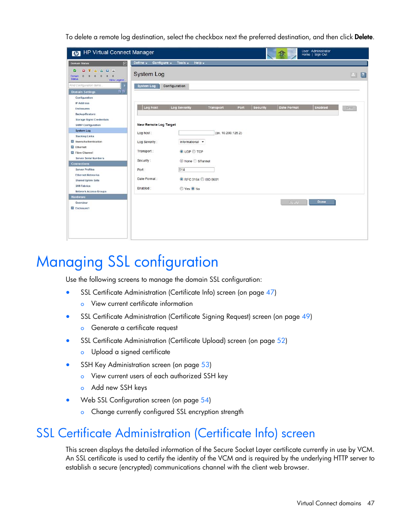Open Network Access Groups
The width and height of the screenshot is (411, 532).
click(91, 192)
